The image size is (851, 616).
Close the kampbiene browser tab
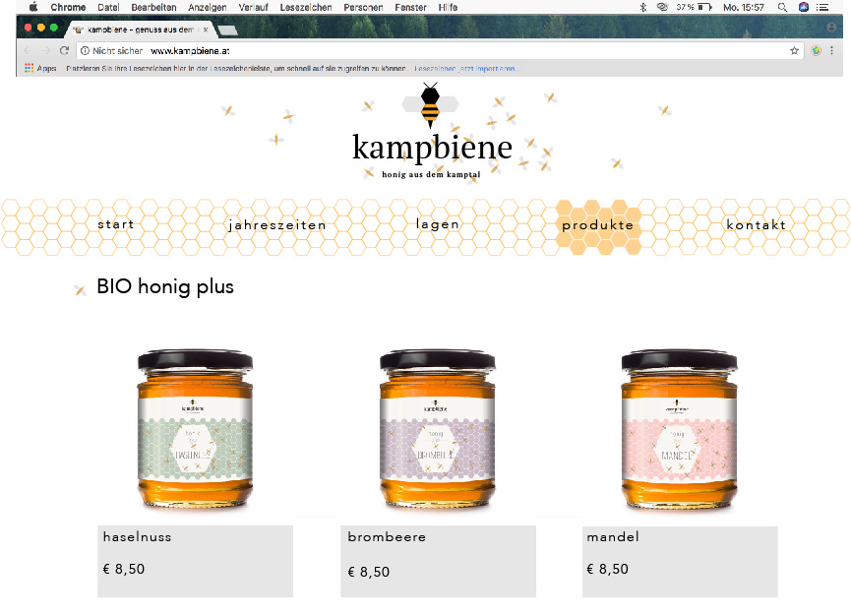click(x=206, y=30)
